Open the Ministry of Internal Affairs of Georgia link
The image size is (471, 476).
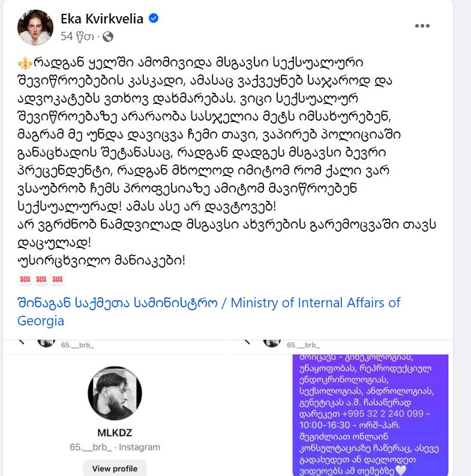209,312
